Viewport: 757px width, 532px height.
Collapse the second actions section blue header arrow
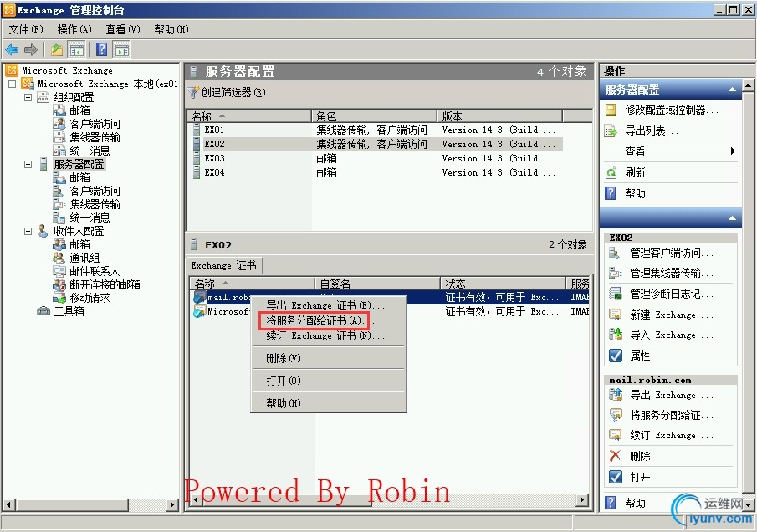point(733,218)
